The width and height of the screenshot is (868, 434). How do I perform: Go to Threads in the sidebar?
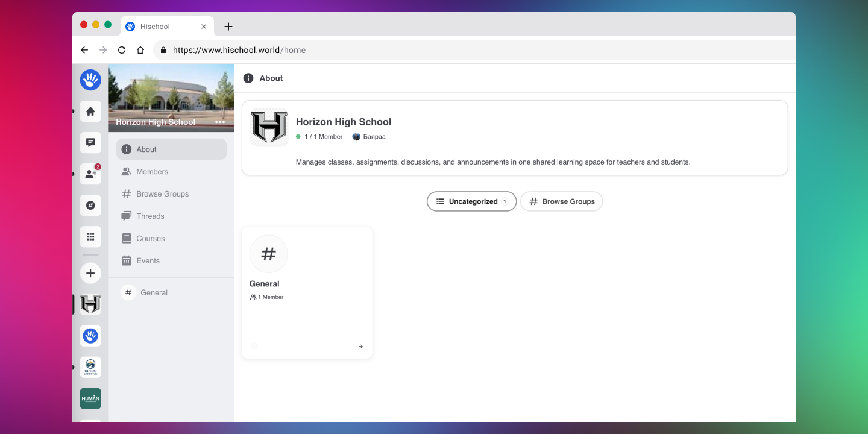(150, 216)
